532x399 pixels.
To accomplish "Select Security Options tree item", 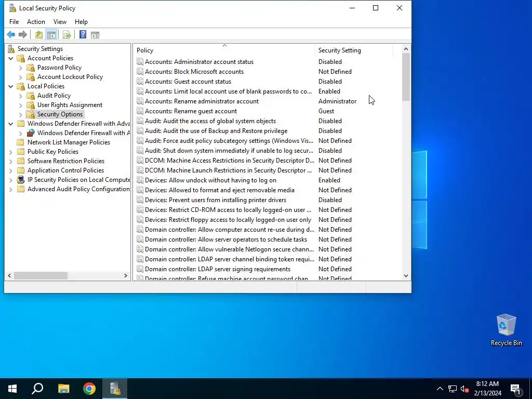I will (x=60, y=114).
